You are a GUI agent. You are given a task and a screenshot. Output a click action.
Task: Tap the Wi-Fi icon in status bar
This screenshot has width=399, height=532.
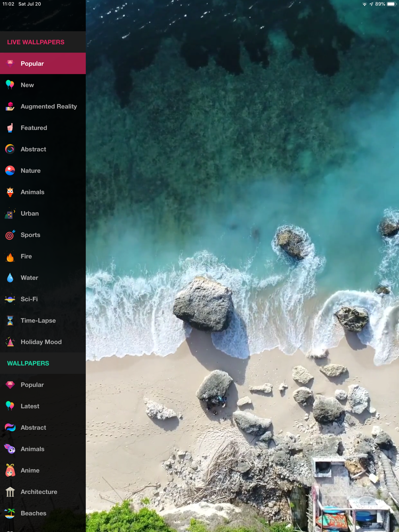[364, 4]
